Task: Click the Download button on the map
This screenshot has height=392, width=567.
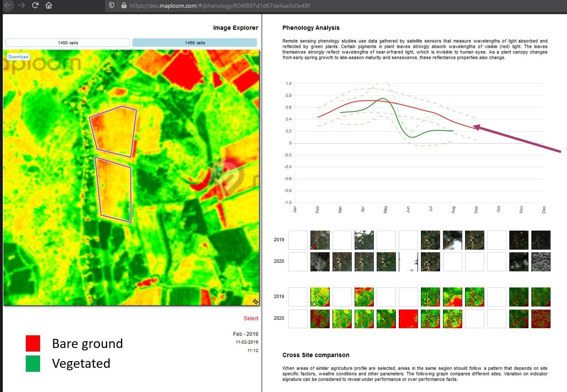Action: (x=18, y=56)
